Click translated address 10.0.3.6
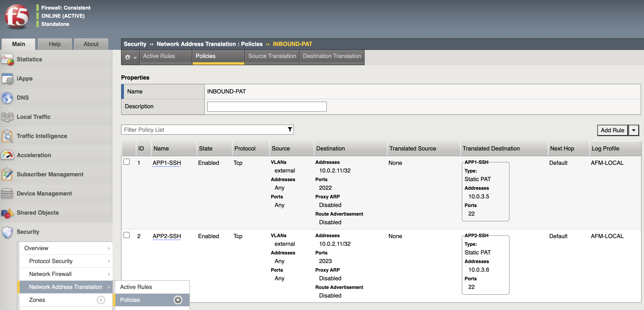 [x=478, y=270]
